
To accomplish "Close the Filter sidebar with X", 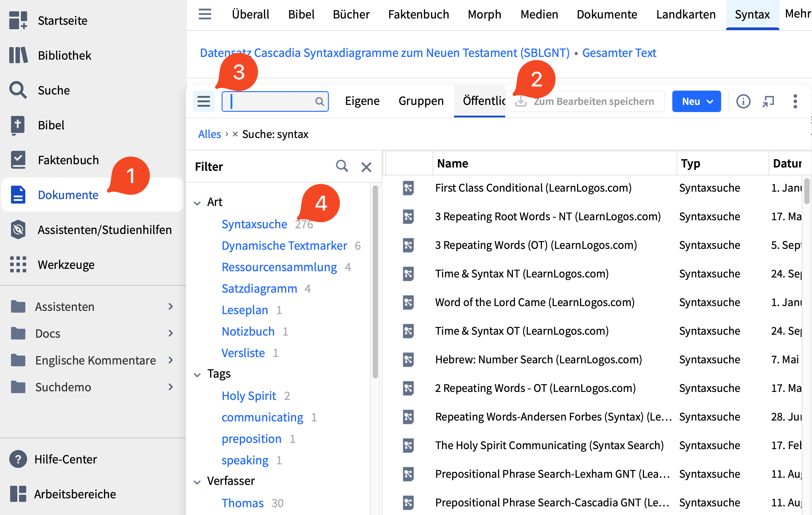I will tap(366, 167).
